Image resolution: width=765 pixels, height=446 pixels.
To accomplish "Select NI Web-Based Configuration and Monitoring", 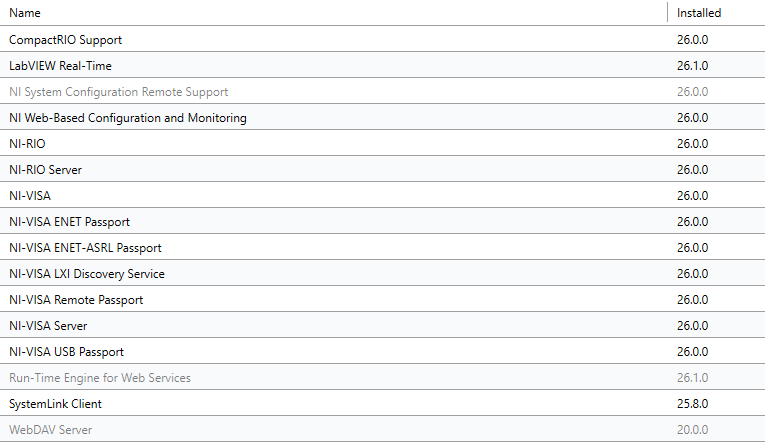I will coord(127,118).
